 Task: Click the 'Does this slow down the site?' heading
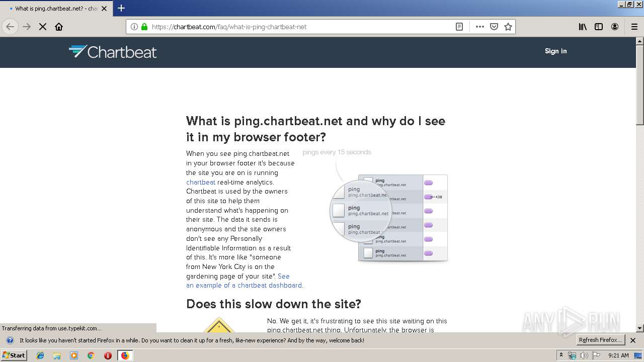click(274, 304)
